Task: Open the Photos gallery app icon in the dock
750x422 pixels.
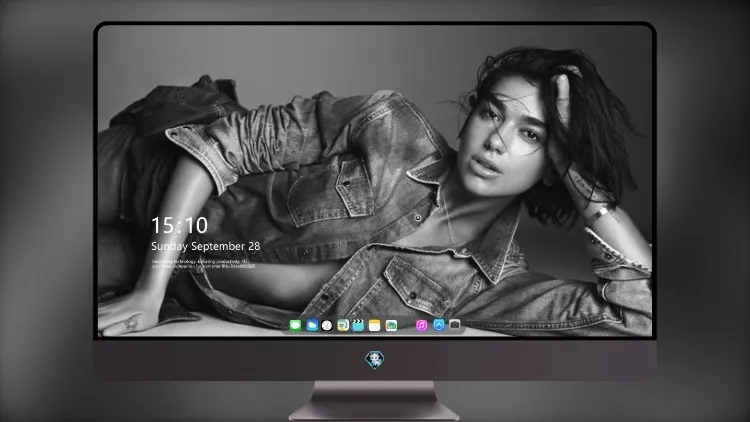Action: (x=391, y=326)
